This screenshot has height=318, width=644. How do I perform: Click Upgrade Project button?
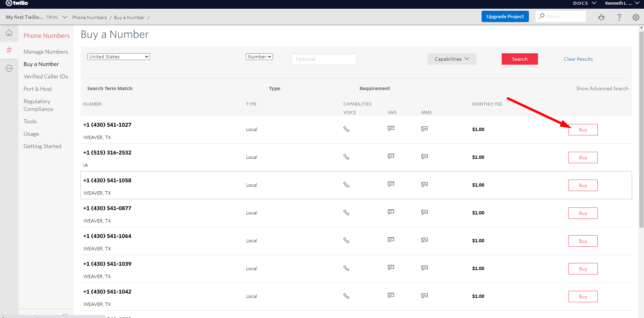coord(505,16)
